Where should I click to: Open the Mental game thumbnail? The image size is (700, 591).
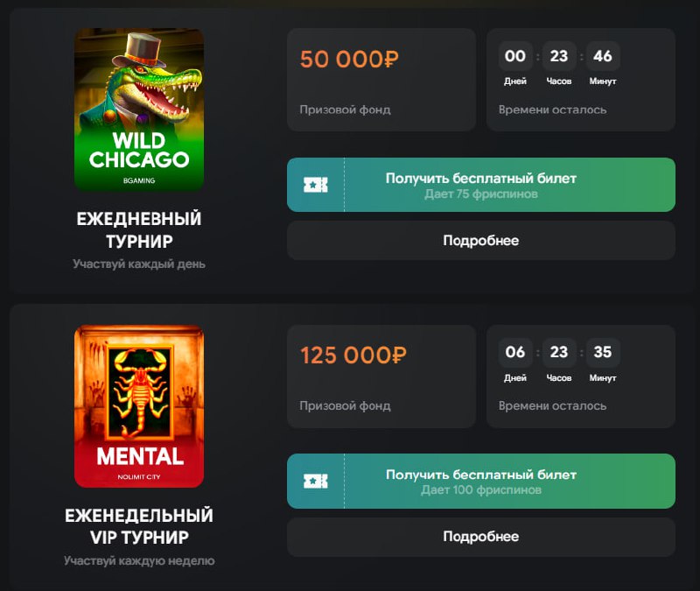click(139, 406)
